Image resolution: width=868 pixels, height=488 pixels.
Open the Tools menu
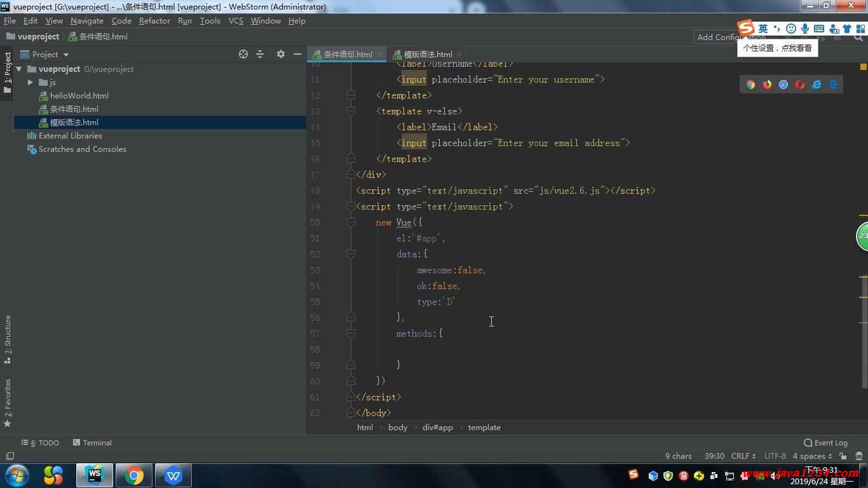210,20
